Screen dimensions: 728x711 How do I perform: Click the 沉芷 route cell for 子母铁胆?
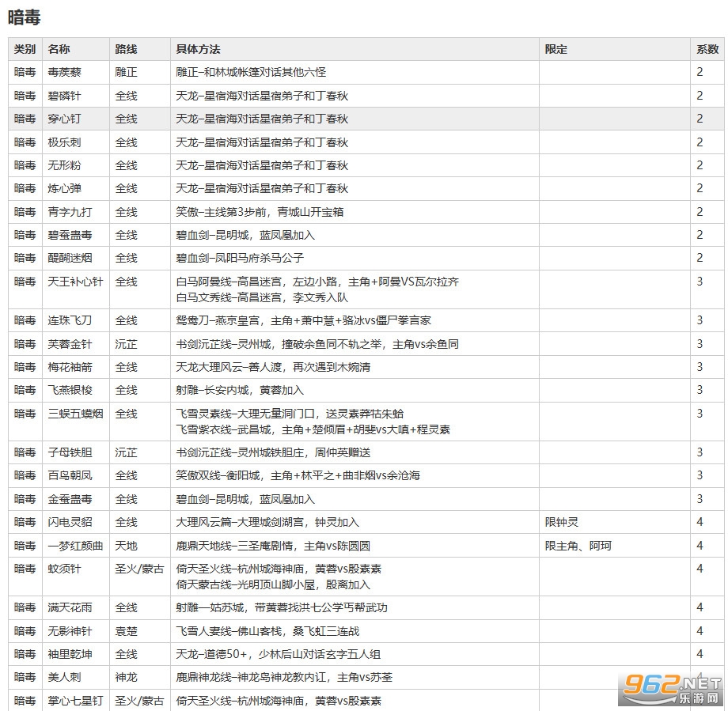pos(140,452)
